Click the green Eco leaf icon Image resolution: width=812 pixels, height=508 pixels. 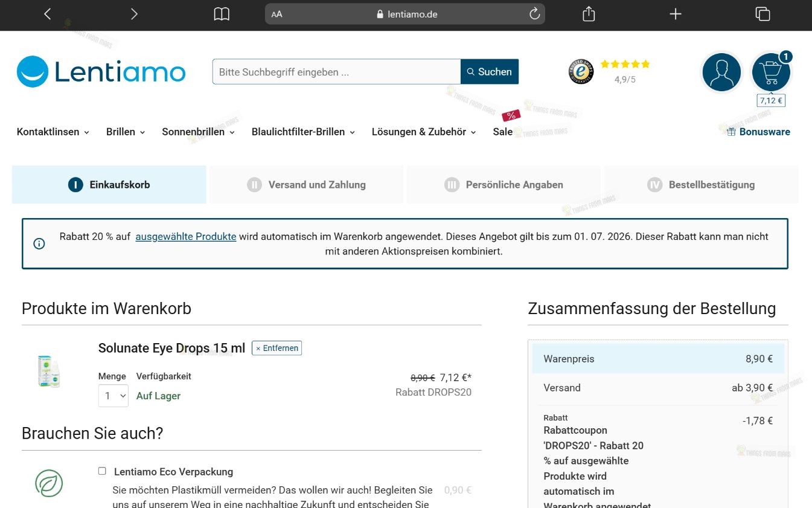49,483
